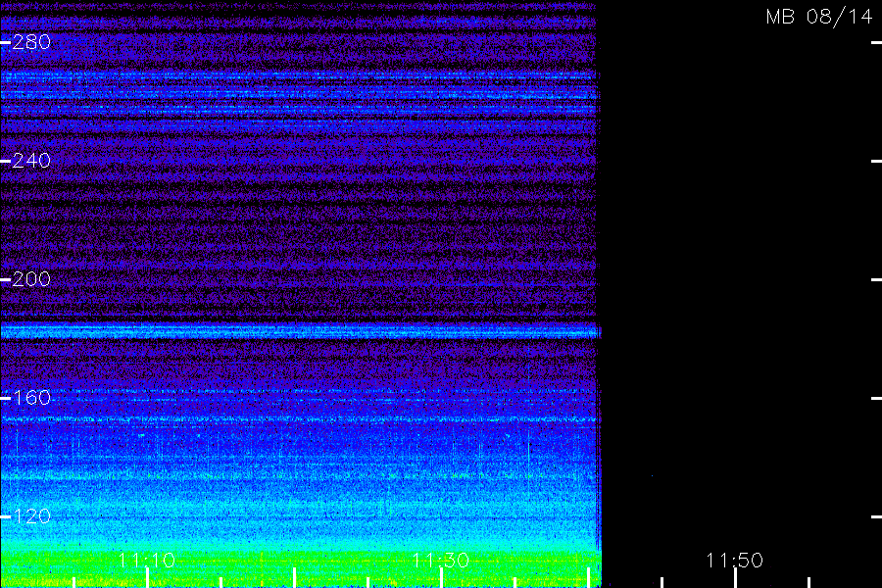
Task: Select the tall tick mark under 11:30
Action: coord(441,578)
